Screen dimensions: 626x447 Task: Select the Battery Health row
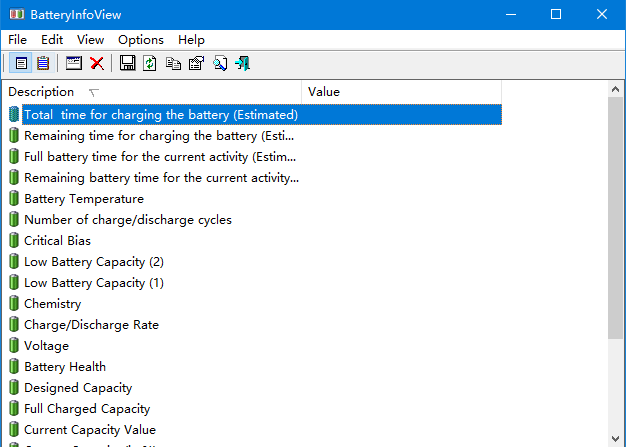(65, 367)
